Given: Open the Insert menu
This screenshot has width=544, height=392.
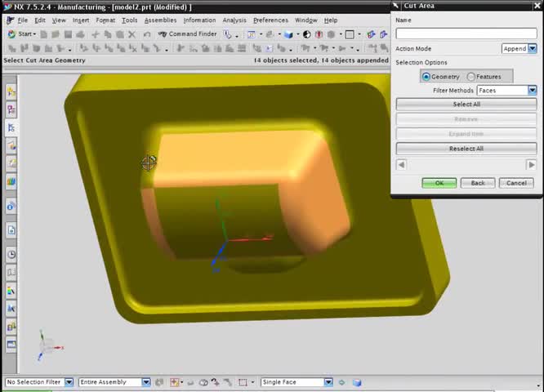Looking at the screenshot, I should tap(81, 20).
